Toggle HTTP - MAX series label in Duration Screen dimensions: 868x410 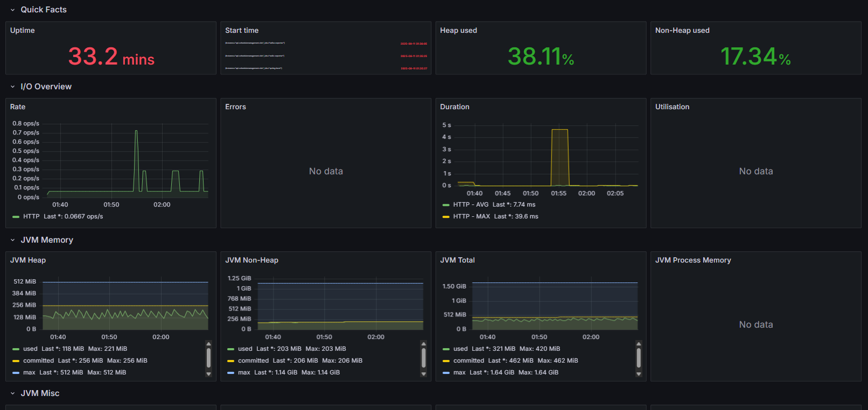pos(472,216)
